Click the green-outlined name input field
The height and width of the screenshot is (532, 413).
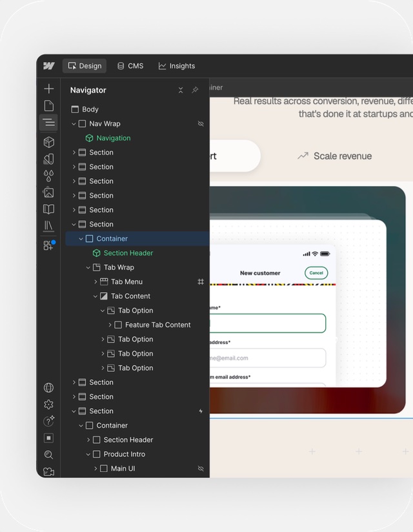coord(268,323)
